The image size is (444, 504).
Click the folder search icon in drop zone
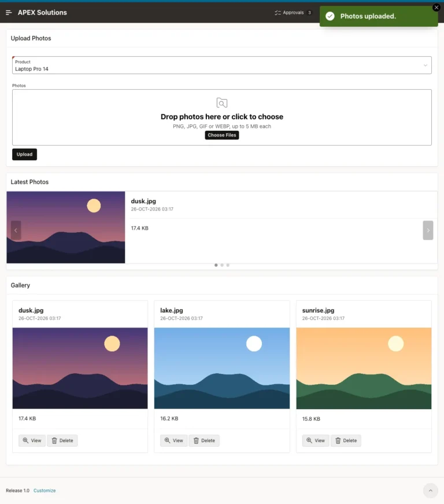pyautogui.click(x=222, y=103)
